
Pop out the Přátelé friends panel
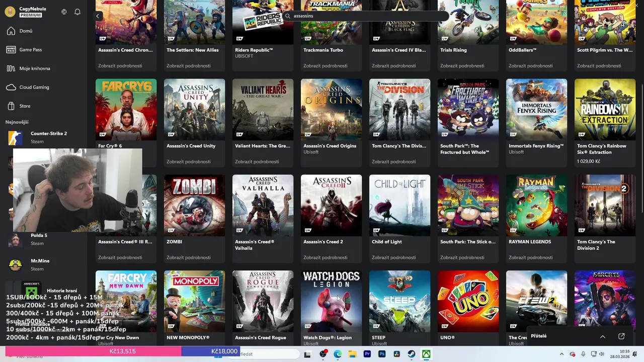[621, 336]
